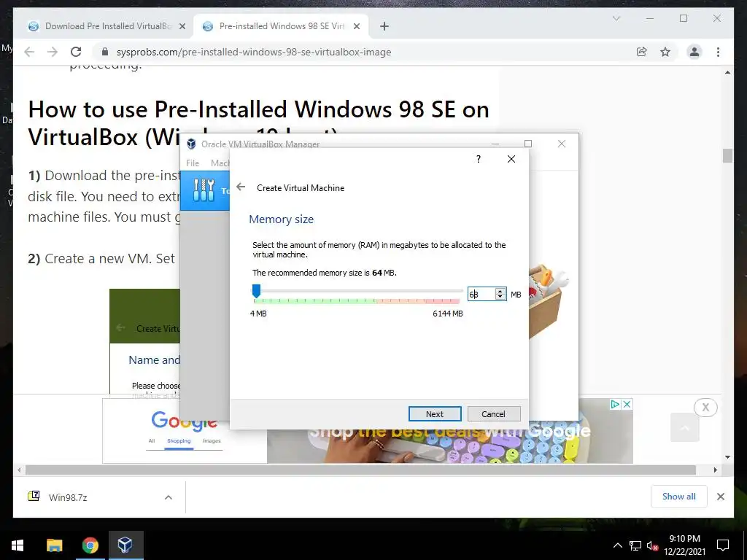Switch to the Download Pre Installed VirtualBox tab
Screen dimensions: 747x560
(108, 26)
